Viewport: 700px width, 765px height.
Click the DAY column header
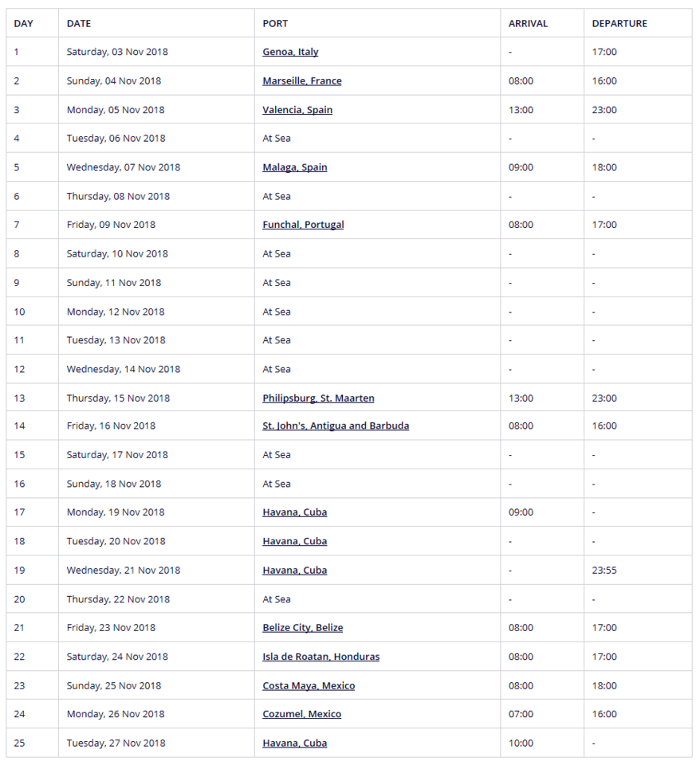click(23, 23)
